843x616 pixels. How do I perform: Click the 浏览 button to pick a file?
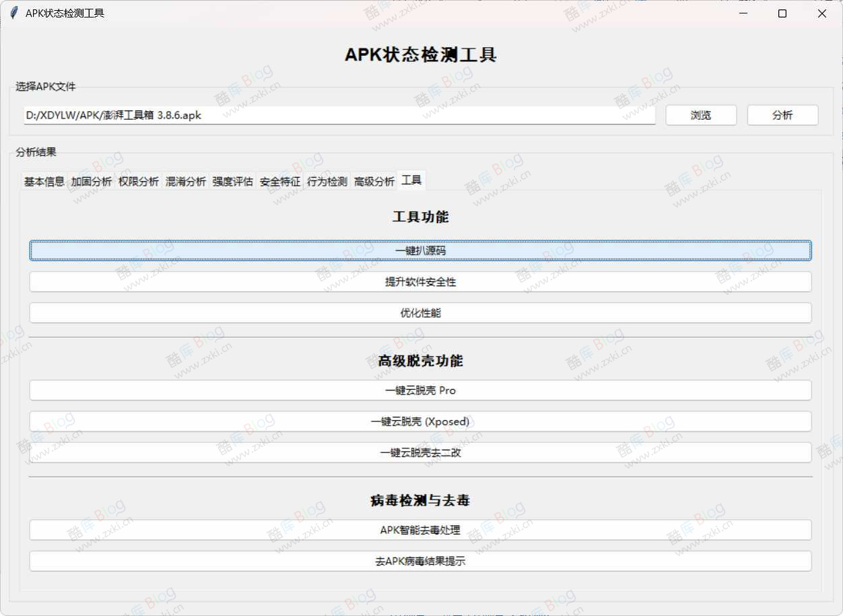701,114
